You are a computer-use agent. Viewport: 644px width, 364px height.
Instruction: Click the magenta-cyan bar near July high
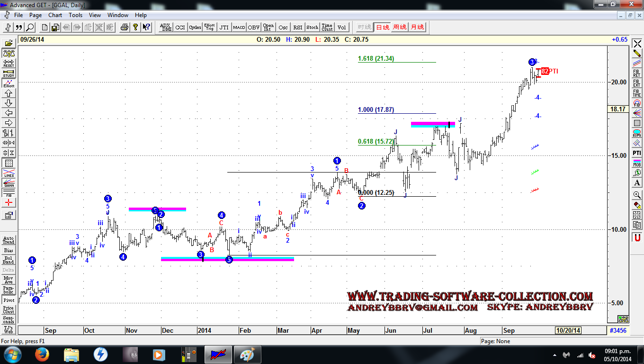[x=432, y=124]
